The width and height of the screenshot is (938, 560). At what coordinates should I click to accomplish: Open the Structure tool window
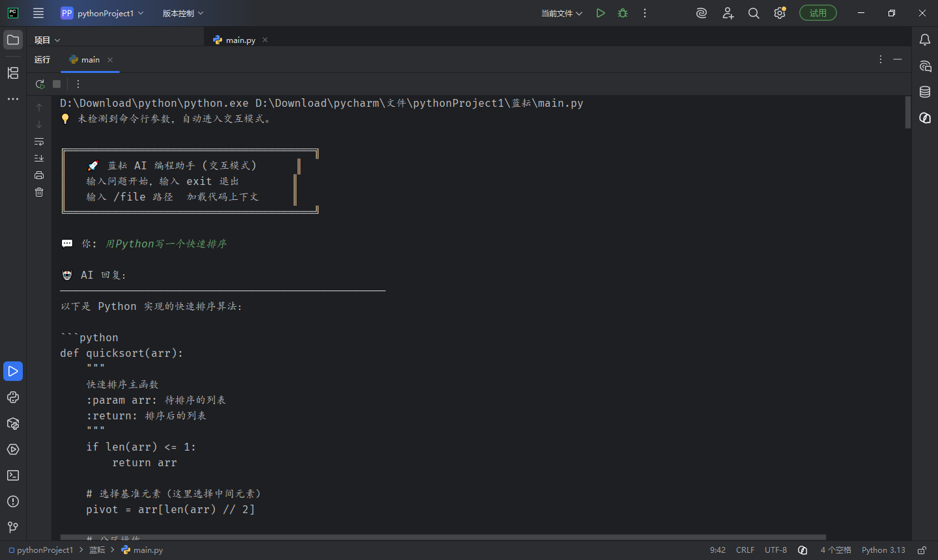pos(13,73)
